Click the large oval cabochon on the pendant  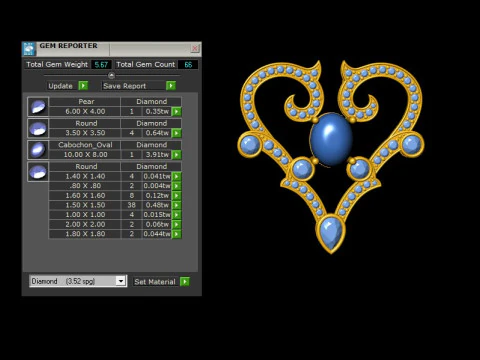[331, 139]
